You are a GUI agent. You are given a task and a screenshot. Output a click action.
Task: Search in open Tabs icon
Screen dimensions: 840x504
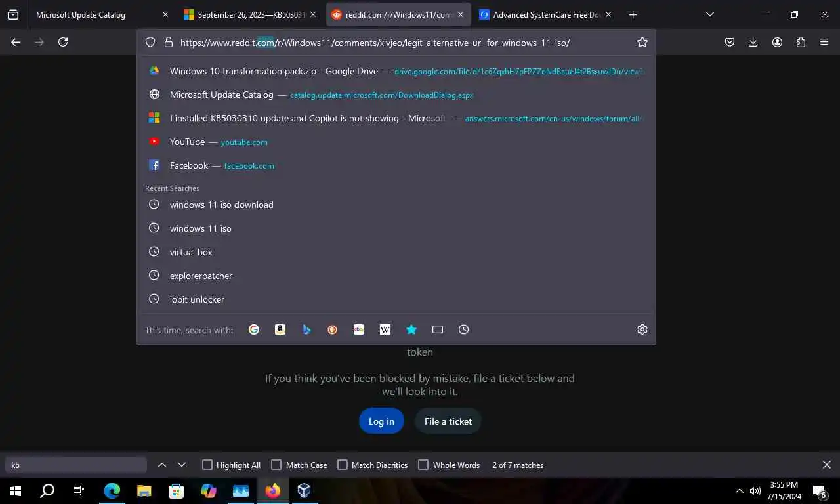[x=438, y=329]
